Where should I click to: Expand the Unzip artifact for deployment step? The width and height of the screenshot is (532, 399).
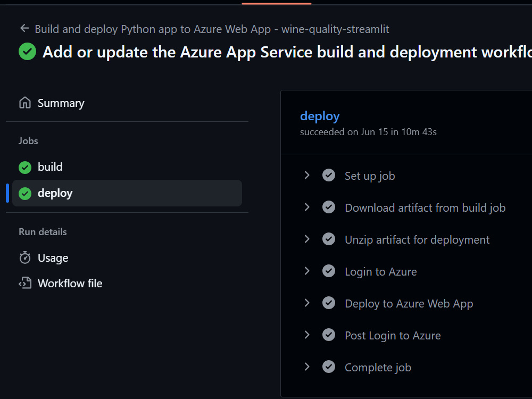pos(307,239)
